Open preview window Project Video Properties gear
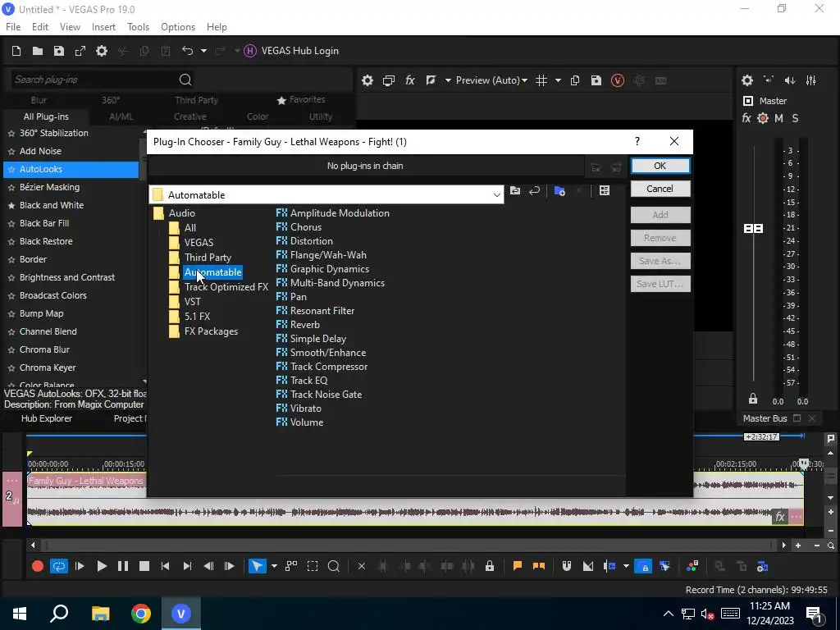 367,80
